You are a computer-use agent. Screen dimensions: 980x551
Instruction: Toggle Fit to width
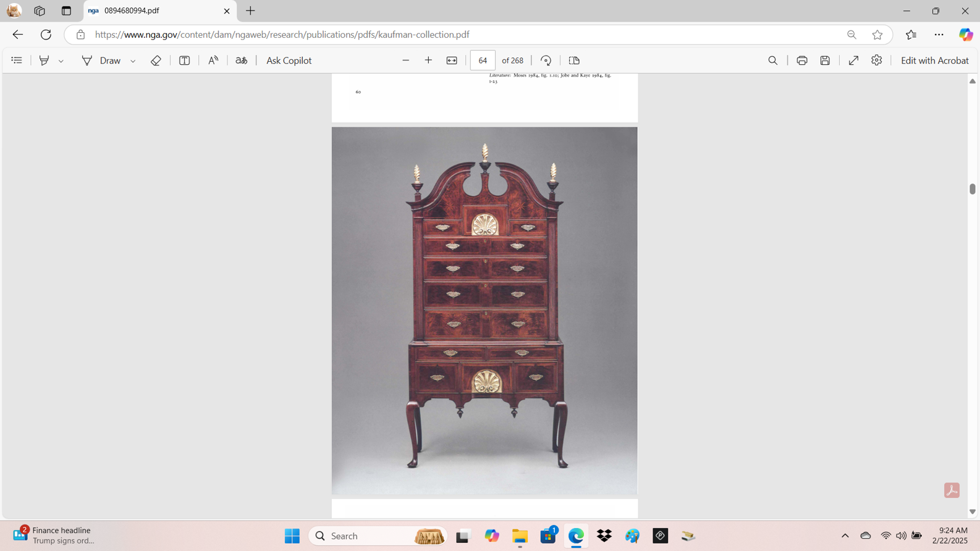[x=452, y=61]
